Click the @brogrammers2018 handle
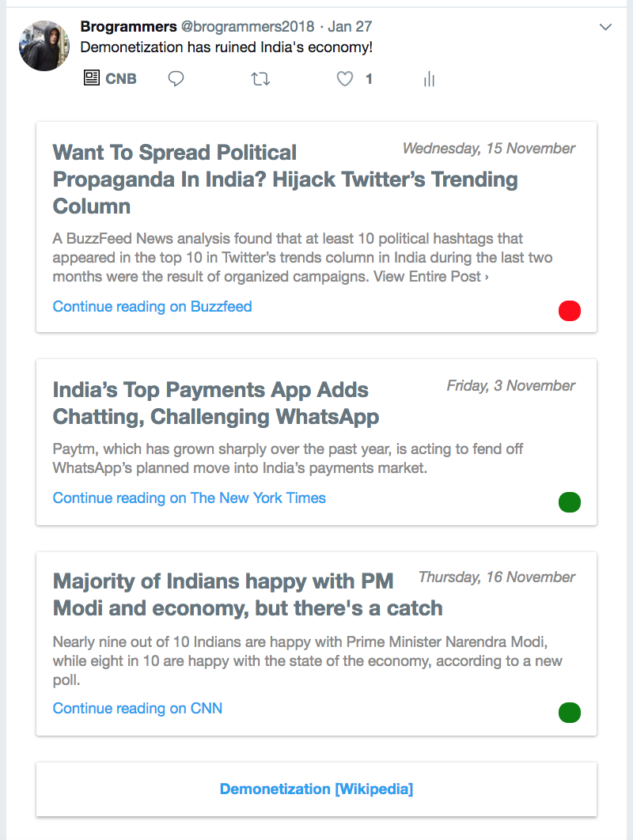Image resolution: width=633 pixels, height=840 pixels. click(x=248, y=26)
